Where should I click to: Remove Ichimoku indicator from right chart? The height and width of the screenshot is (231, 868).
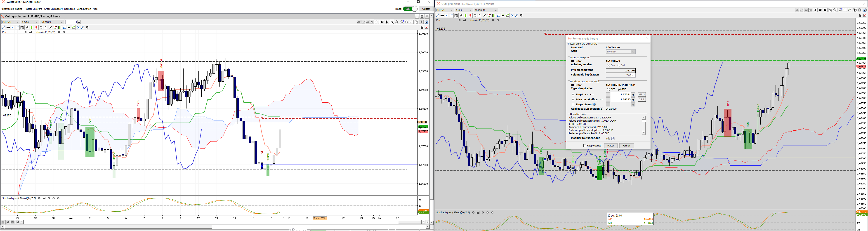click(498, 20)
